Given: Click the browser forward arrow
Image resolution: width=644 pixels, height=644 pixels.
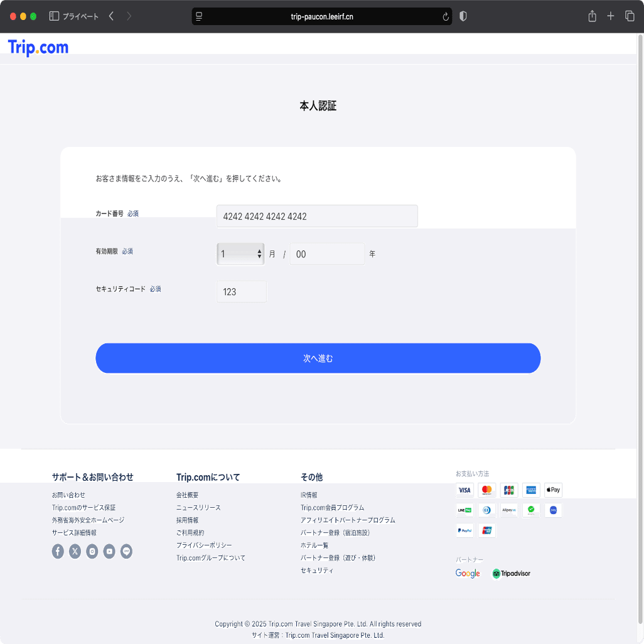Looking at the screenshot, I should pyautogui.click(x=129, y=16).
